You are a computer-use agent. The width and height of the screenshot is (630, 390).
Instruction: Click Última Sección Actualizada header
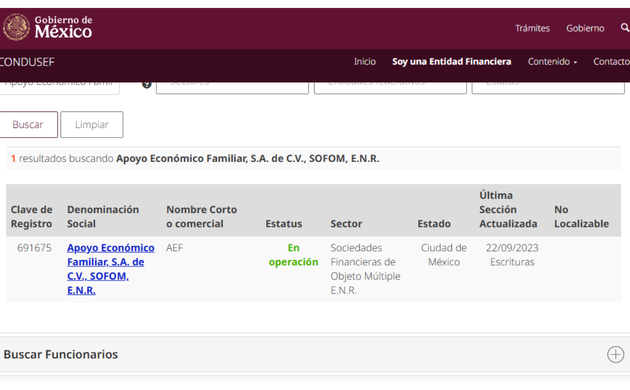pyautogui.click(x=508, y=209)
